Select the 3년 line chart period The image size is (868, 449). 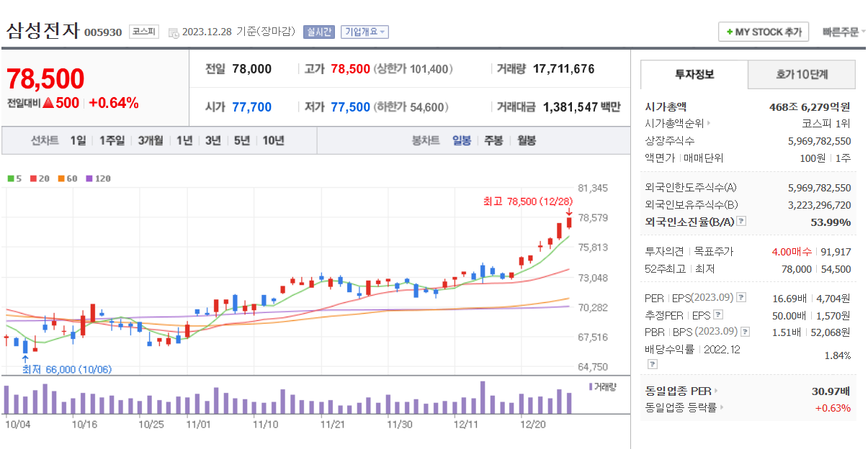point(212,140)
